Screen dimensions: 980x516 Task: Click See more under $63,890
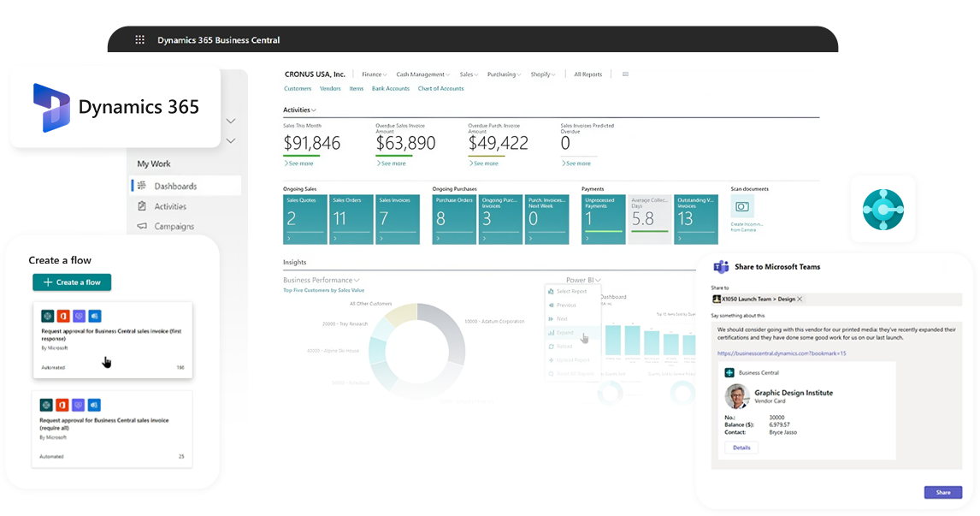(x=392, y=163)
